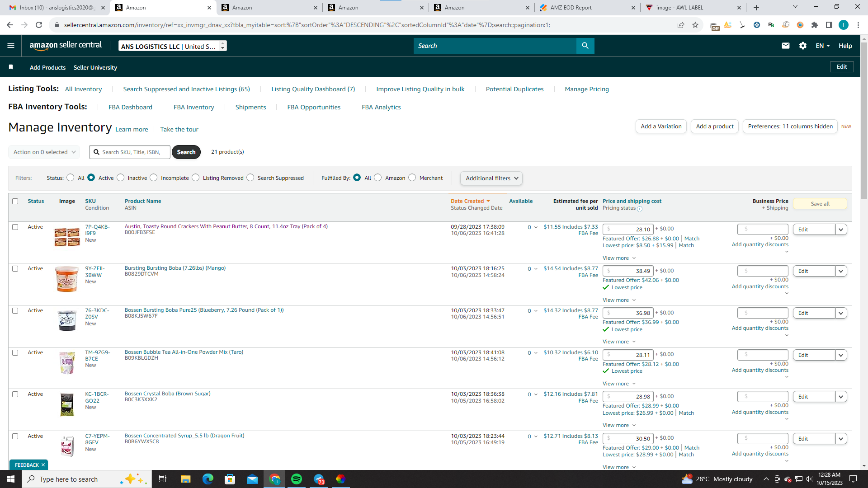Open Microsoft Store from taskbar

click(230, 479)
